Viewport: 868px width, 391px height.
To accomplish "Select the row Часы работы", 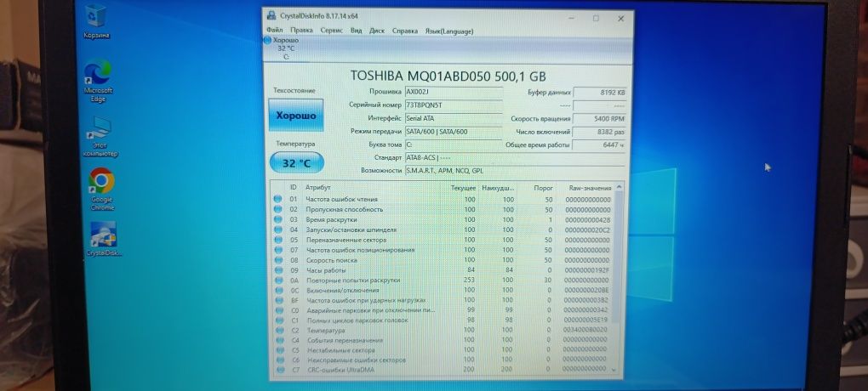I will tap(443, 270).
